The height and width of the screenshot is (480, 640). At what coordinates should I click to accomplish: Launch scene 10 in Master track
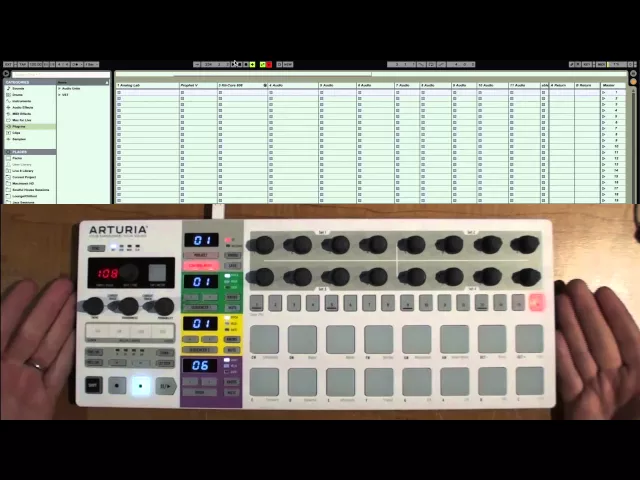click(604, 146)
